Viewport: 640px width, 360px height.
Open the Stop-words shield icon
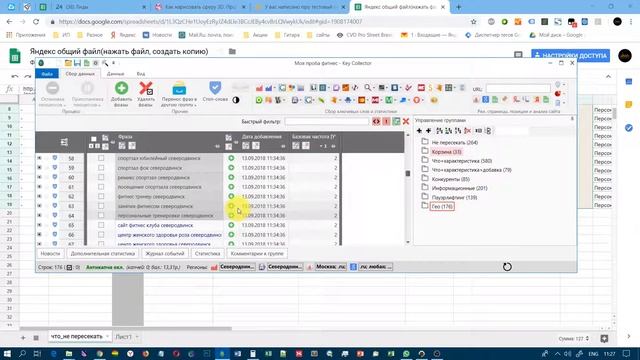click(x=215, y=87)
